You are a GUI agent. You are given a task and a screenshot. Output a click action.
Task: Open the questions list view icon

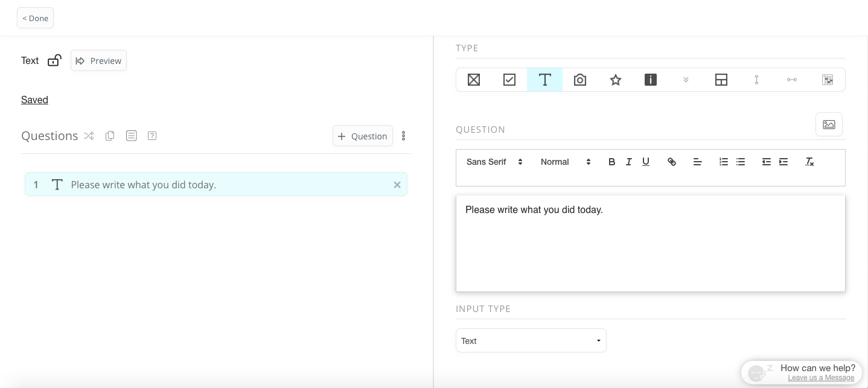tap(131, 136)
